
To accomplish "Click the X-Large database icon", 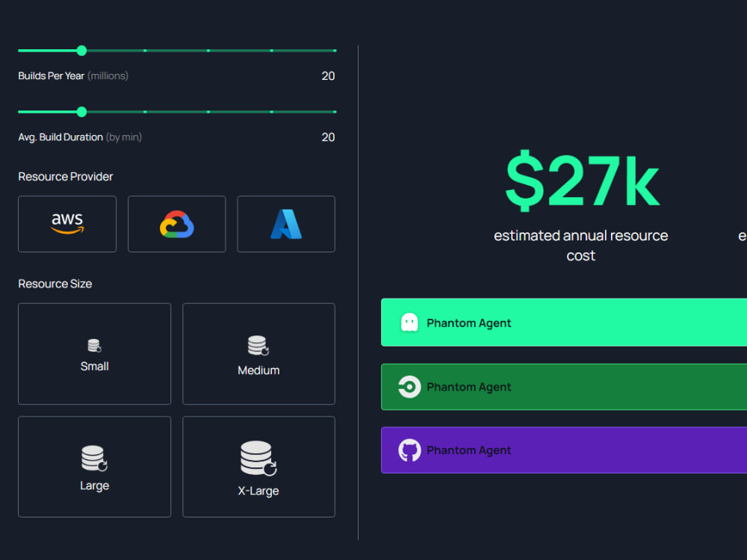I will (x=258, y=458).
